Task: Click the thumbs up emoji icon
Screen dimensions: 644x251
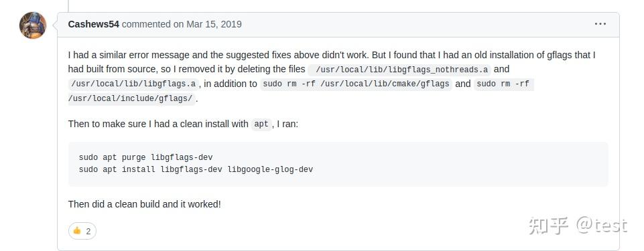Action: point(77,231)
